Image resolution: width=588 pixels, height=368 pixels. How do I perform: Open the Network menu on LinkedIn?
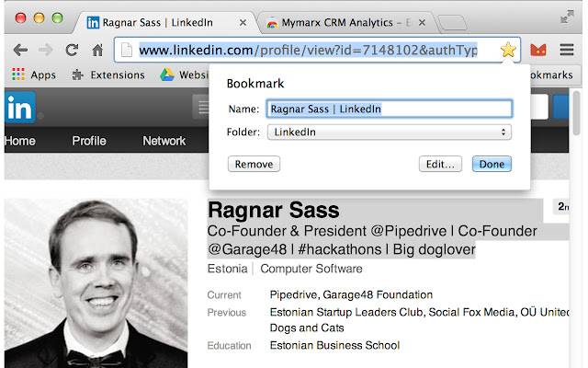tap(164, 141)
